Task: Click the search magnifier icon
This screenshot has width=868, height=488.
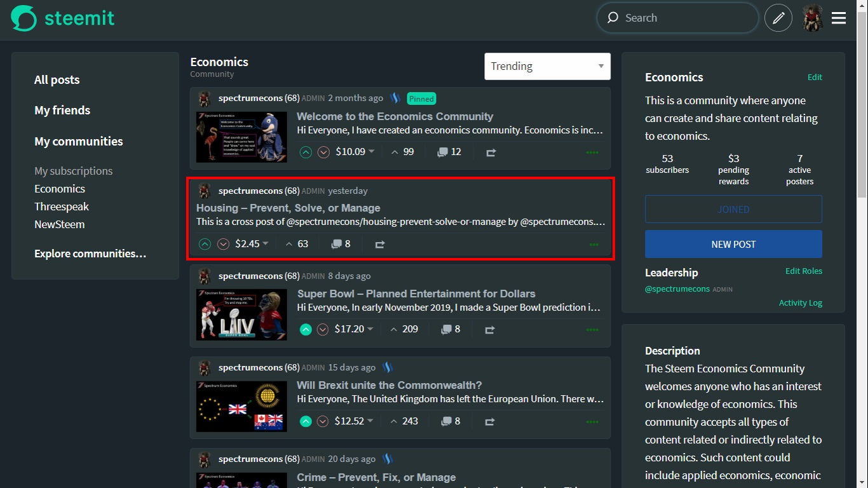Action: 613,18
